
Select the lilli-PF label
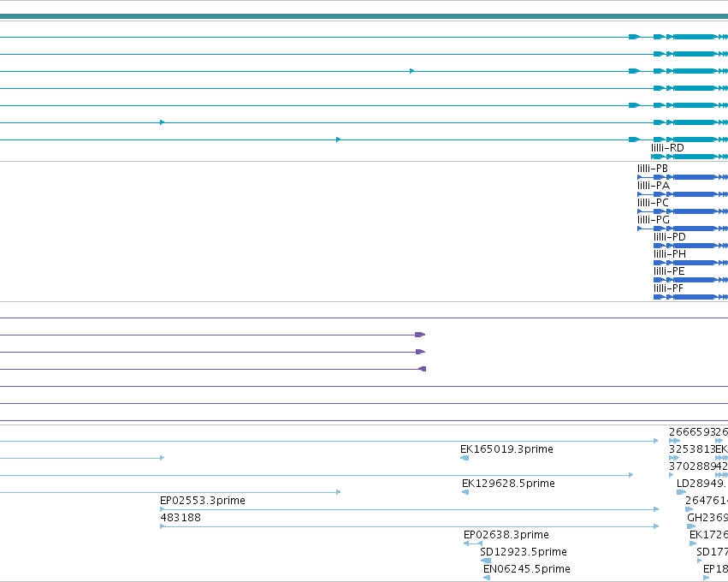tap(668, 288)
